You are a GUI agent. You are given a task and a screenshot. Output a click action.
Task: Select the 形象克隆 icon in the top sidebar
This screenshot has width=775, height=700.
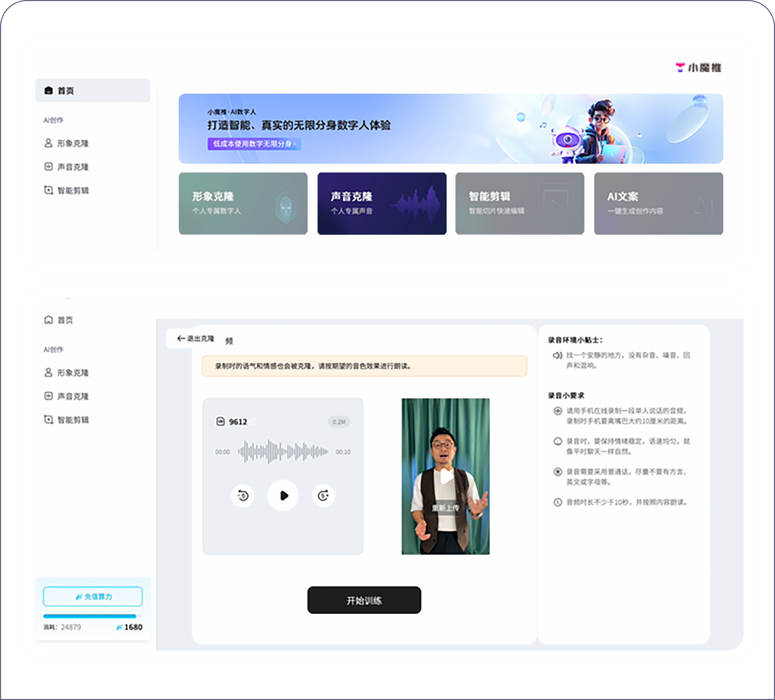point(47,143)
